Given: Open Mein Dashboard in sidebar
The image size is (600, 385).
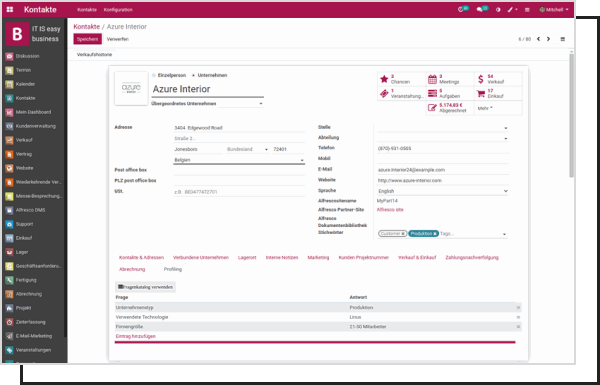Looking at the screenshot, I should [34, 112].
